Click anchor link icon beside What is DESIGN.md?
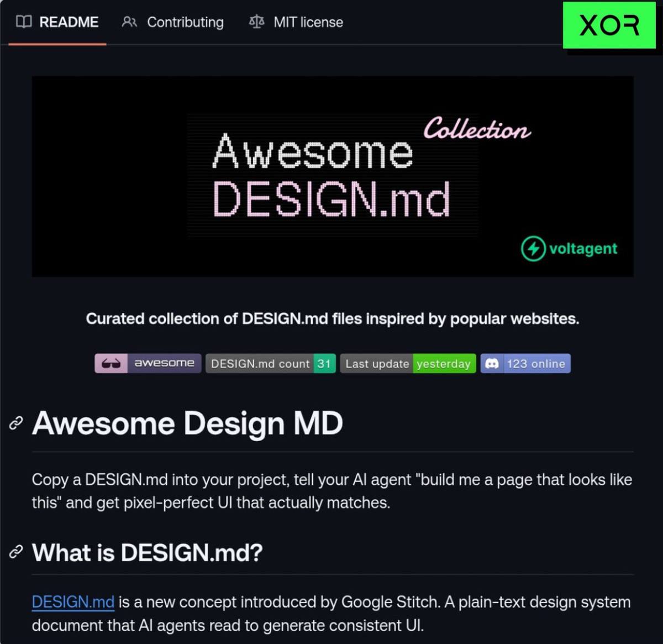Viewport: 663px width, 644px height. click(16, 552)
